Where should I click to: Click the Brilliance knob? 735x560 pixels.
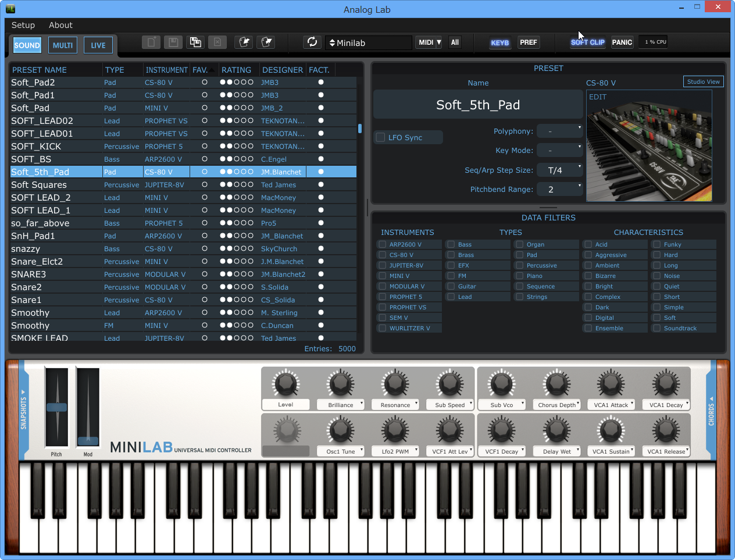(341, 383)
